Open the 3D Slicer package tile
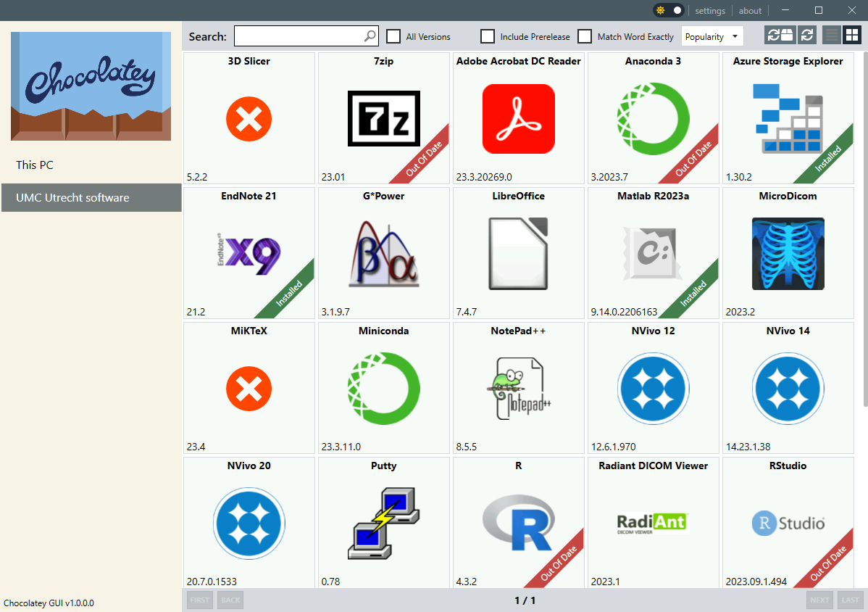This screenshot has width=868, height=612. click(249, 118)
